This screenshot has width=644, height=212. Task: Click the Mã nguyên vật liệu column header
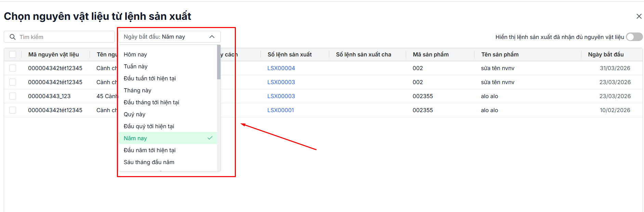(x=54, y=54)
